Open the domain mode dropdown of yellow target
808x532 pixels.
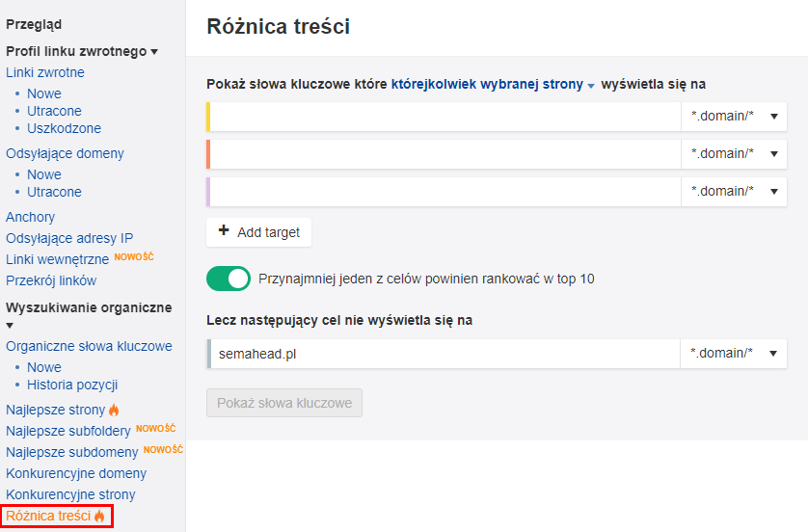(x=734, y=117)
